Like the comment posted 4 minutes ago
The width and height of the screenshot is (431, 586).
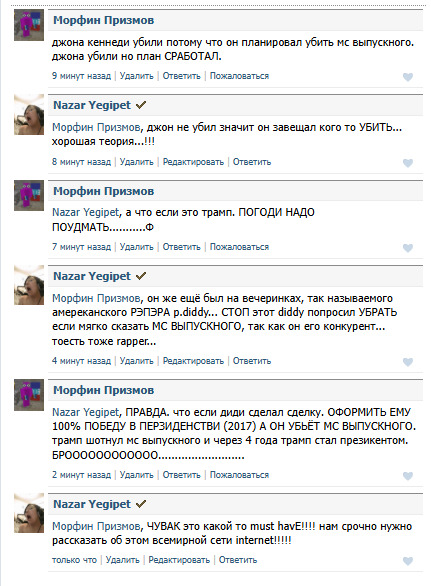click(x=407, y=362)
